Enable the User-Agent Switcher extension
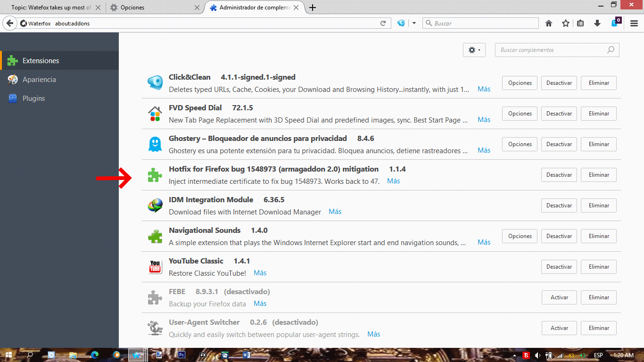Screen dimensions: 644x362 (559, 328)
